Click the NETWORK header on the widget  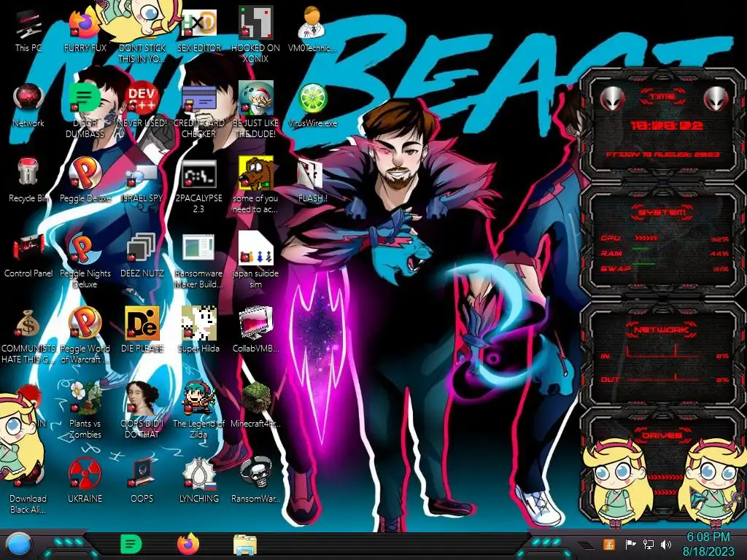coord(662,330)
